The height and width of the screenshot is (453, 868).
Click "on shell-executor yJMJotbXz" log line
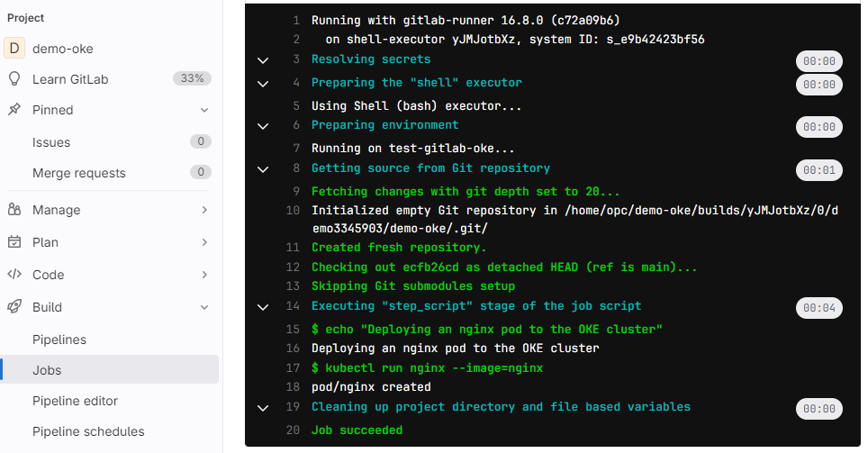pos(515,40)
